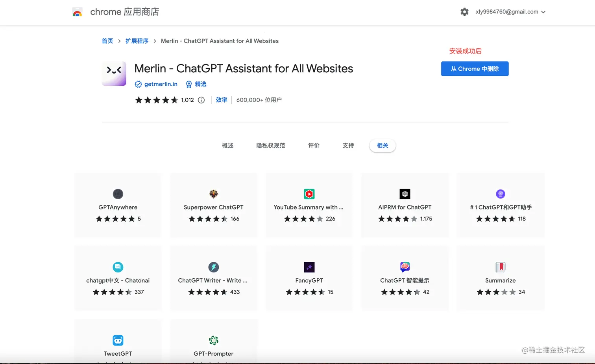
Task: Open settings via the gear icon
Action: (465, 12)
